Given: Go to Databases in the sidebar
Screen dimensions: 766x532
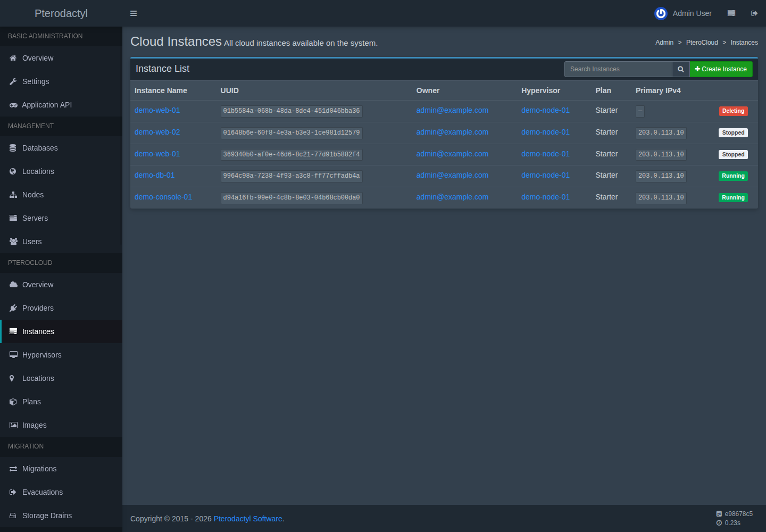Looking at the screenshot, I should tap(61, 148).
